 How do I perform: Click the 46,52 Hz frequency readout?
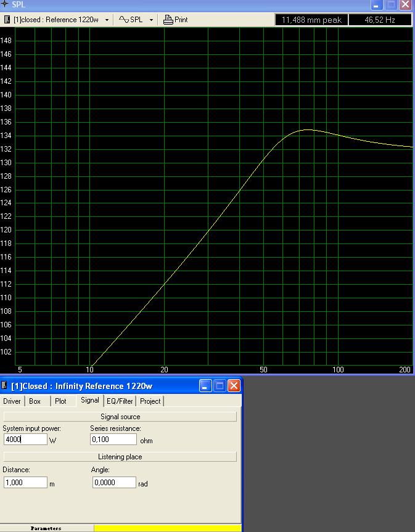[x=380, y=20]
